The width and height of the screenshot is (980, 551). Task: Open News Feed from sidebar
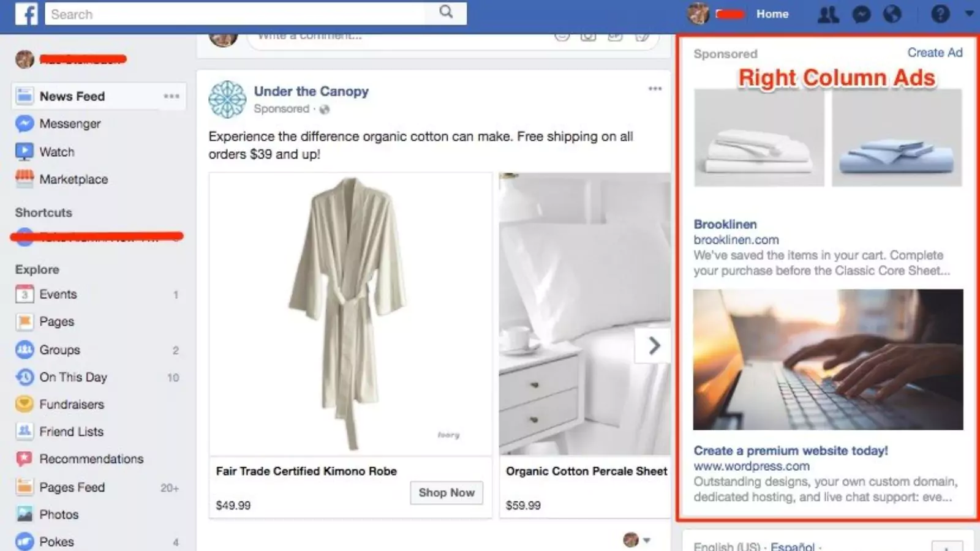(72, 96)
